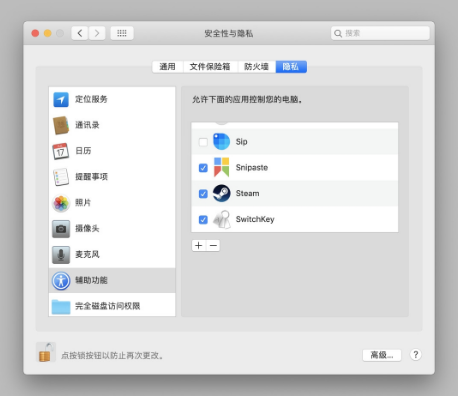Uncheck the Snipaste checkbox
The height and width of the screenshot is (396, 458).
[203, 168]
